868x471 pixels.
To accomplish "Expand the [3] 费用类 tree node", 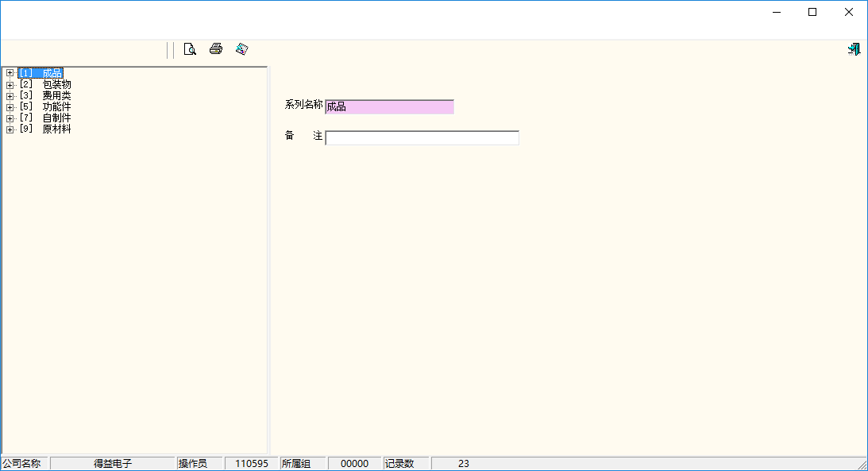I will pos(10,96).
